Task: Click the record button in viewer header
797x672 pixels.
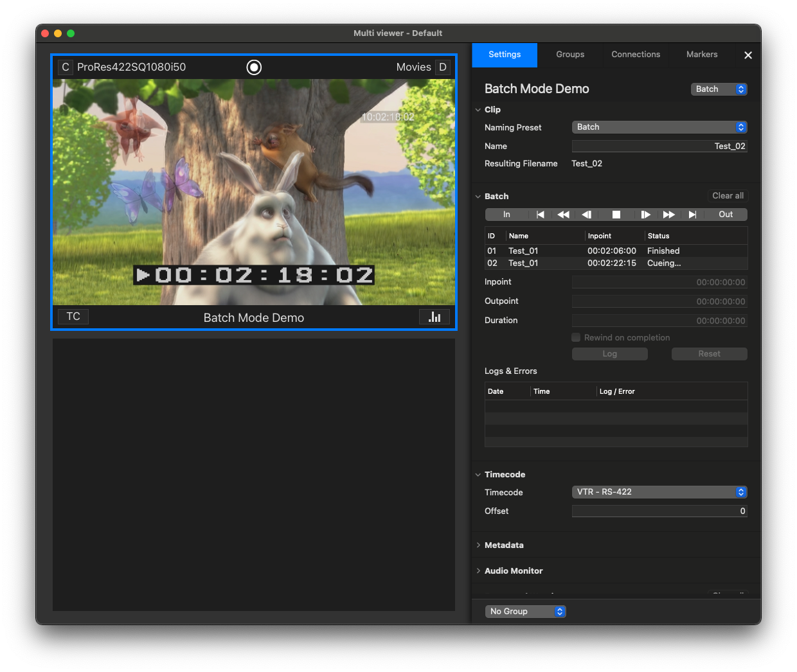Action: [x=254, y=67]
